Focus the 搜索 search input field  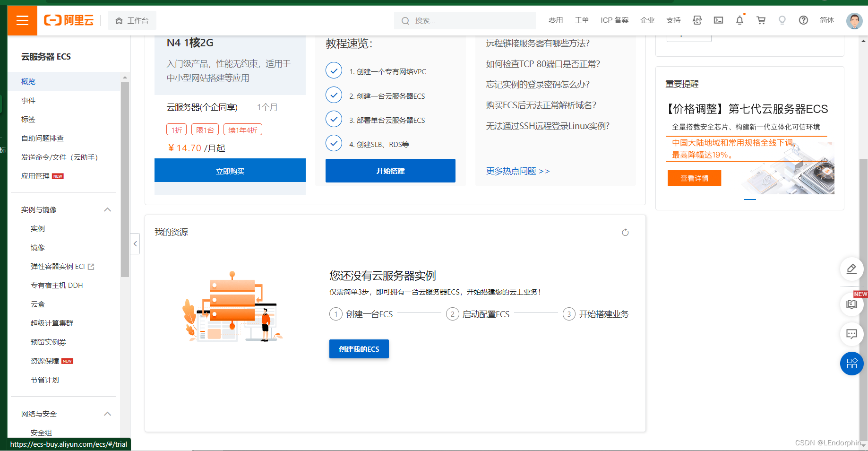point(465,21)
